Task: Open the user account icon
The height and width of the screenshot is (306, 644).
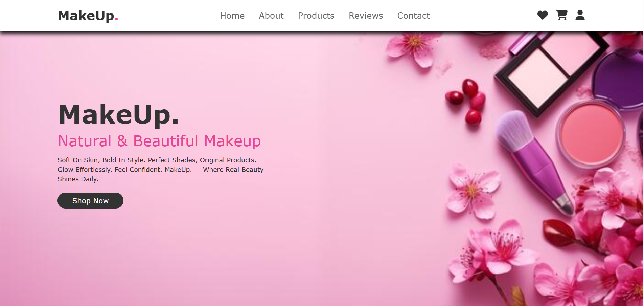Action: [x=580, y=15]
